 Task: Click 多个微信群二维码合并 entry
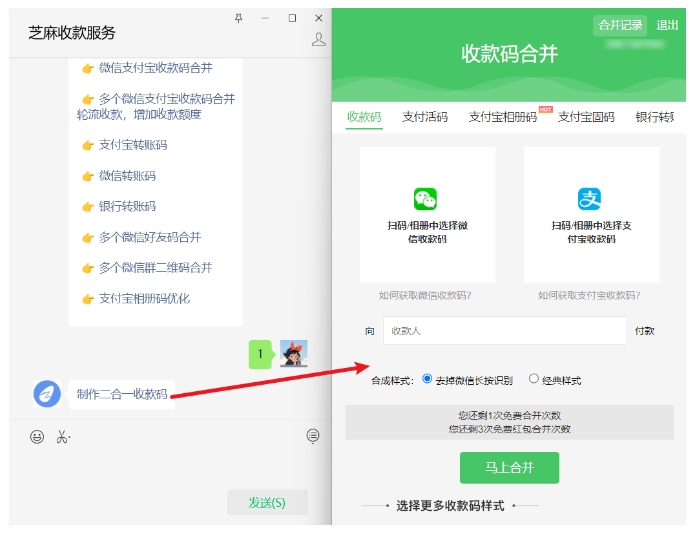tap(156, 267)
